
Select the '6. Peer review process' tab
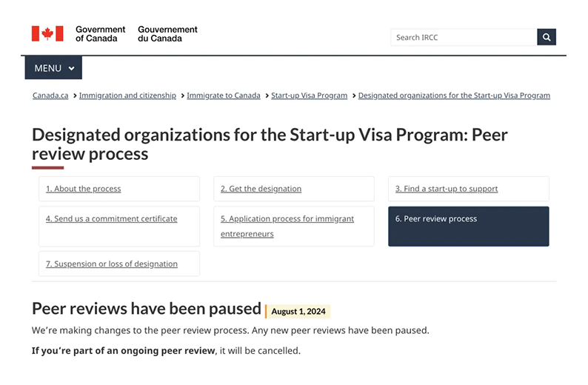(x=468, y=226)
